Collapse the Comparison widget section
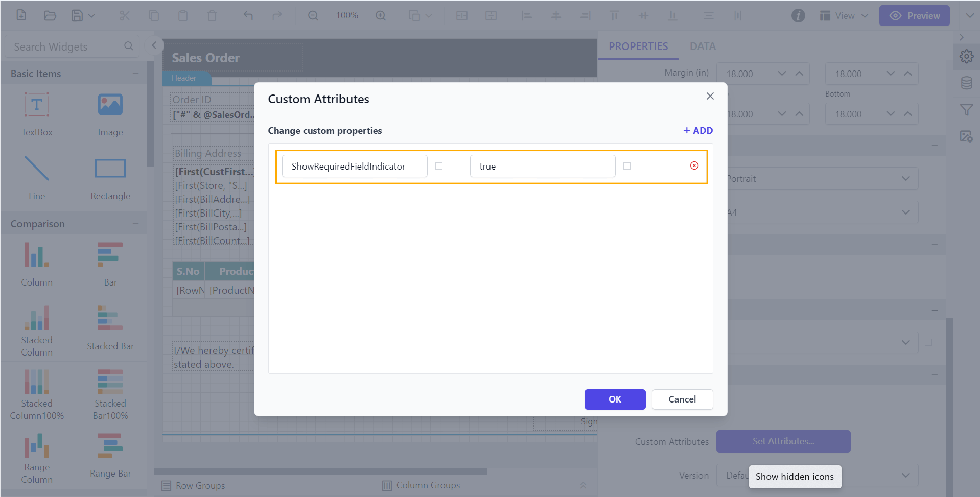Screen dimensions: 980x497 [135, 223]
